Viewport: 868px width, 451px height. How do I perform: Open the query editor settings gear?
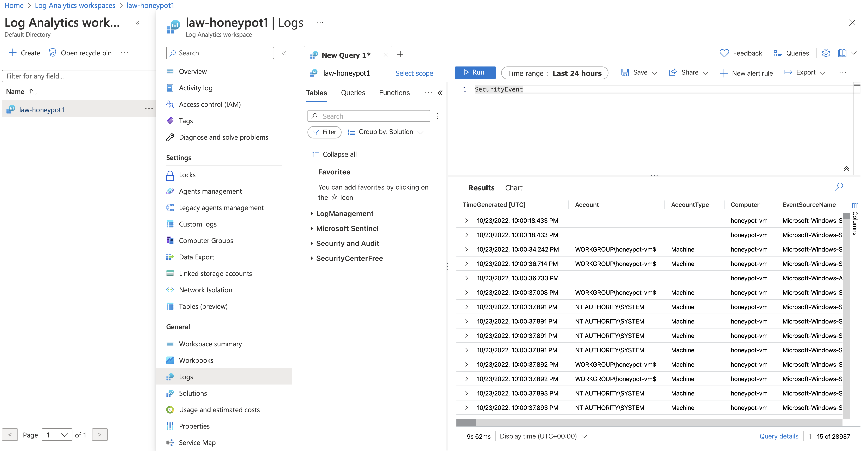click(826, 53)
